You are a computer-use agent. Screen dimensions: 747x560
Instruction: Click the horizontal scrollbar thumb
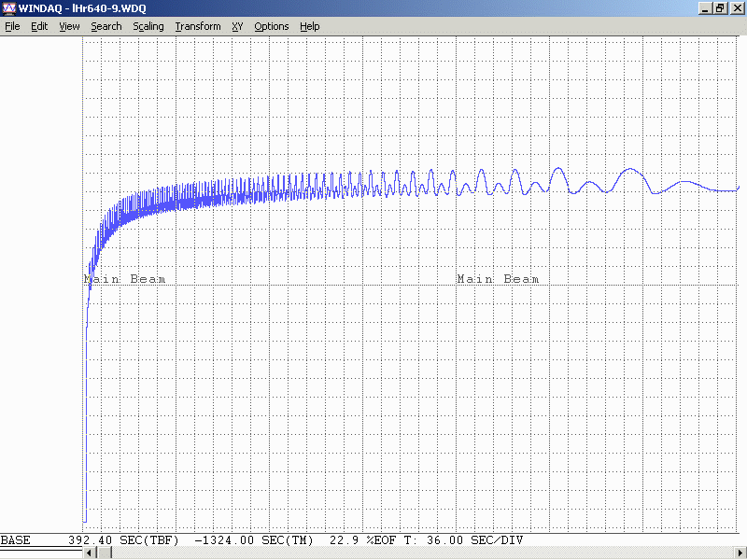(x=103, y=553)
